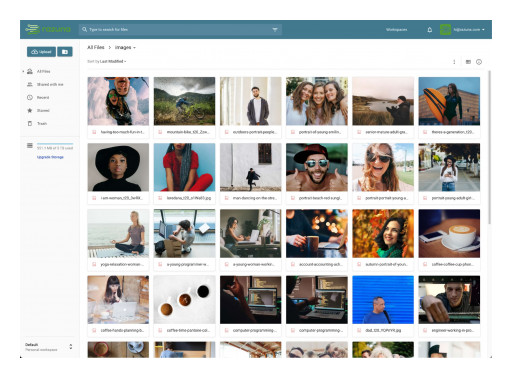Open the having-too-much-fun snow selfie thumbnail
Screen dimensions: 512x378
(x=118, y=101)
